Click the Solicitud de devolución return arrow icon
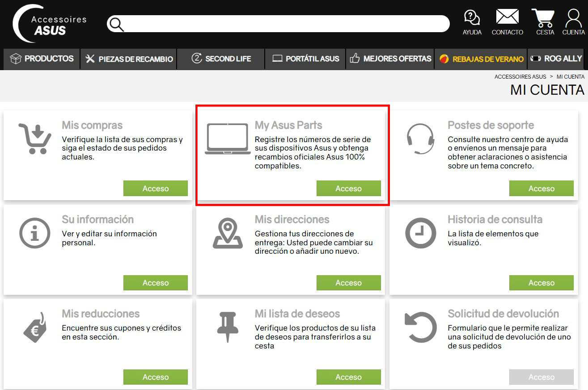588x390 pixels. pos(420,327)
